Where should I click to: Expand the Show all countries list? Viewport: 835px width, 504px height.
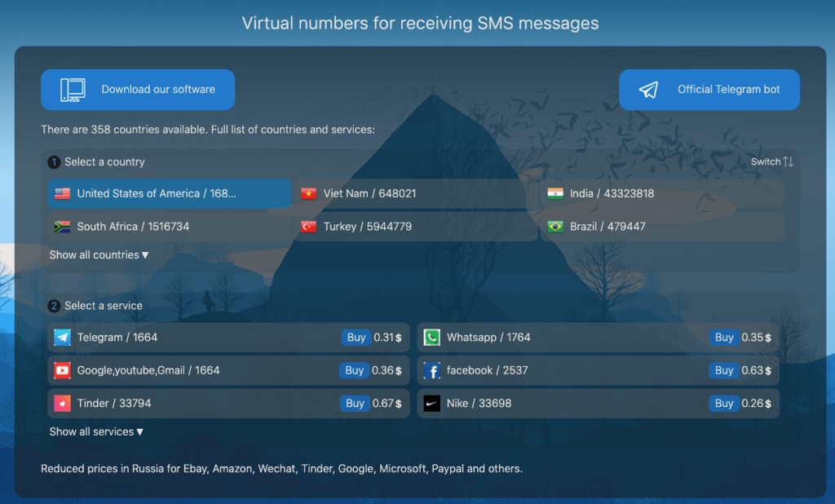[99, 254]
